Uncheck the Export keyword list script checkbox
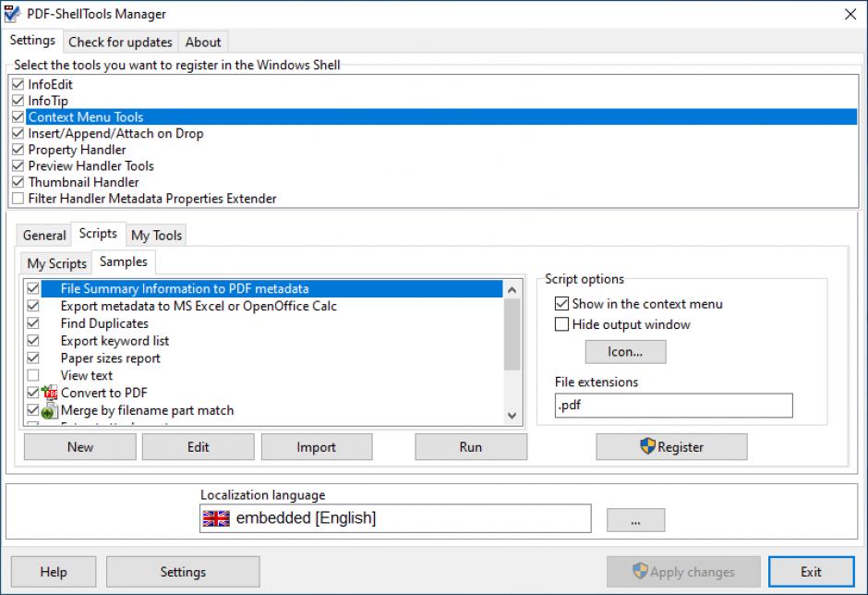This screenshot has height=595, width=868. click(33, 341)
